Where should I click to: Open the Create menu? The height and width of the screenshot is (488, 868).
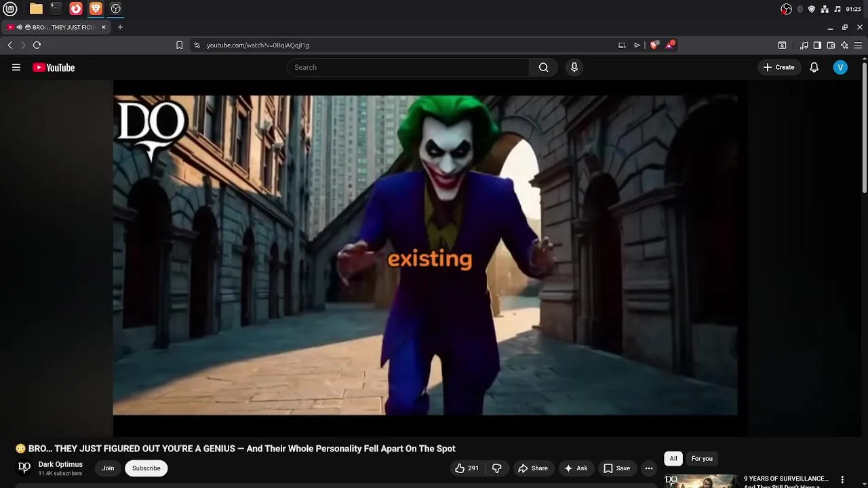(778, 67)
